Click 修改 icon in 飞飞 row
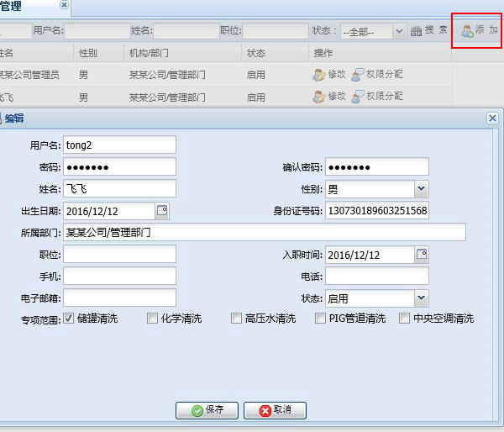 (319, 97)
